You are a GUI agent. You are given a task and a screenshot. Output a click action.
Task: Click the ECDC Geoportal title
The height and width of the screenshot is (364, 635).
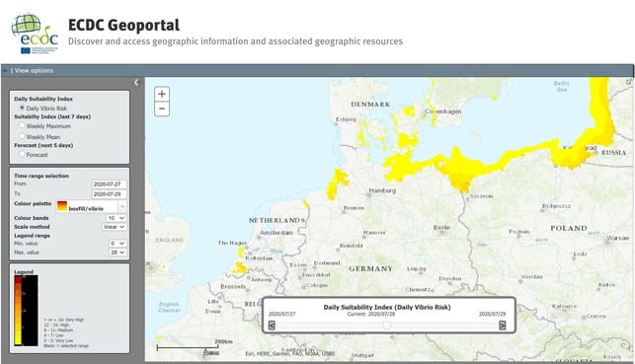coord(123,25)
